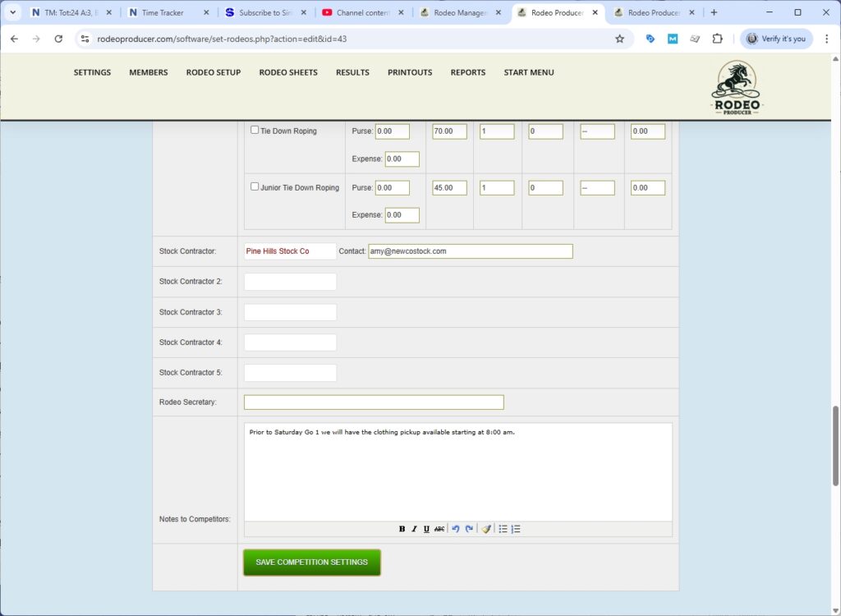The width and height of the screenshot is (841, 616).
Task: Click the underline formatting icon
Action: point(426,529)
